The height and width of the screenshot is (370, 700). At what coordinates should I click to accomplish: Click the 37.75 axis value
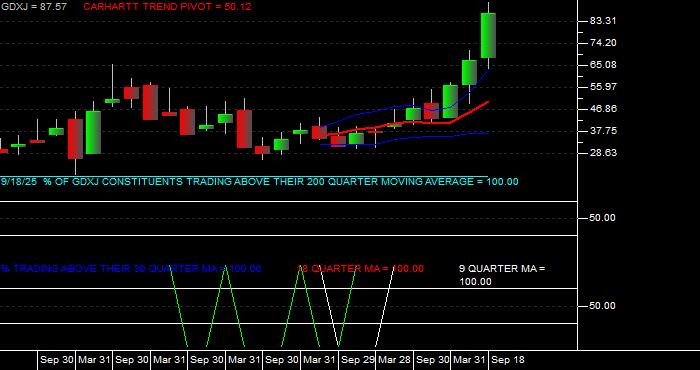(604, 131)
